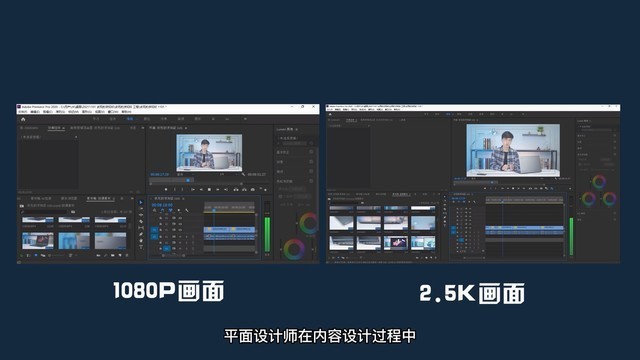
Task: Click New Bin icon in 1080P project panel
Action: click(x=113, y=255)
